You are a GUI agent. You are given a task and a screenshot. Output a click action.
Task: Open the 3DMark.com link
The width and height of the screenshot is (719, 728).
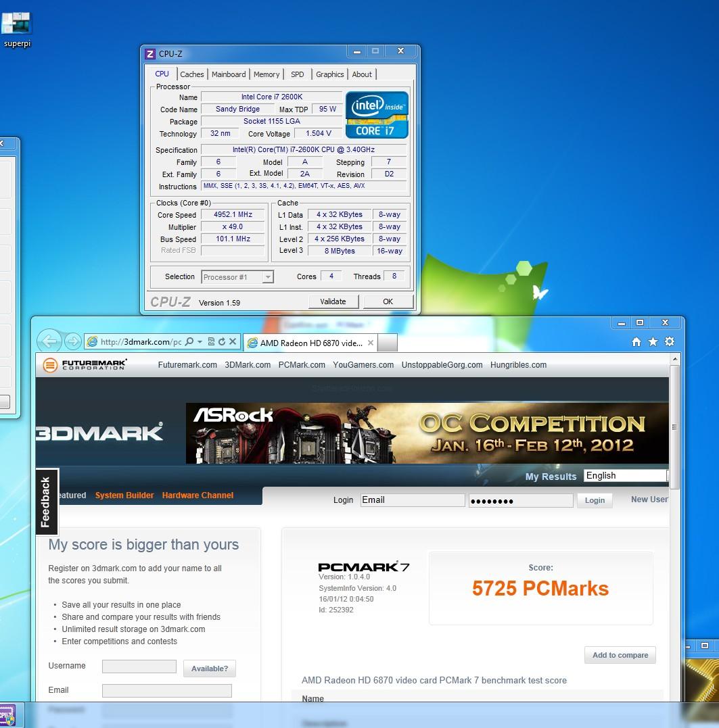248,365
